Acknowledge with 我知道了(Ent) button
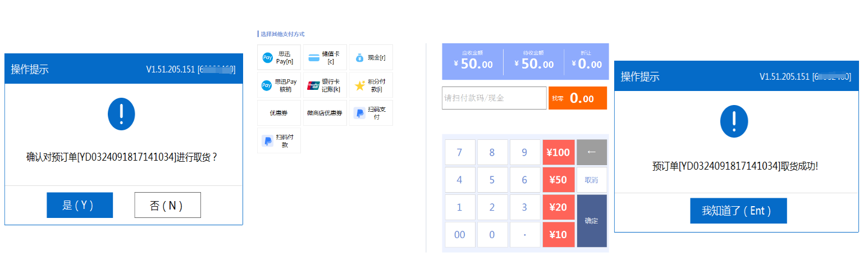Screen dimensions: 868x264 pos(738,211)
